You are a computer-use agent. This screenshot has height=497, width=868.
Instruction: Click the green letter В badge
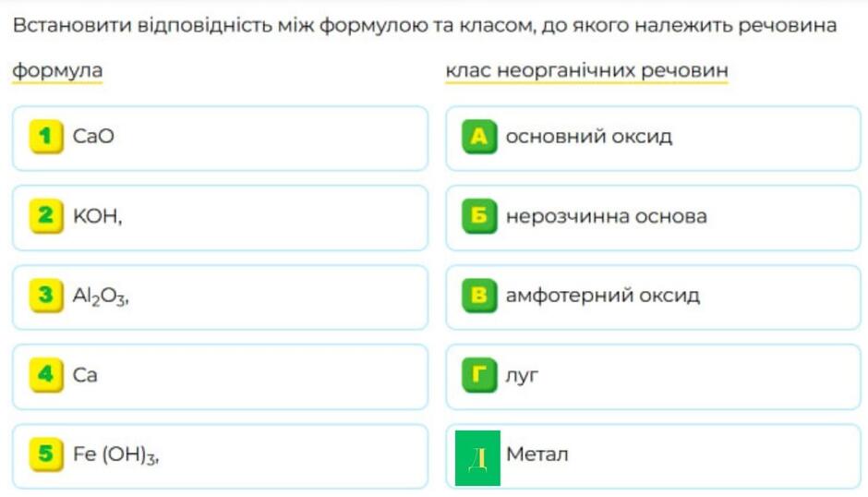pyautogui.click(x=479, y=296)
